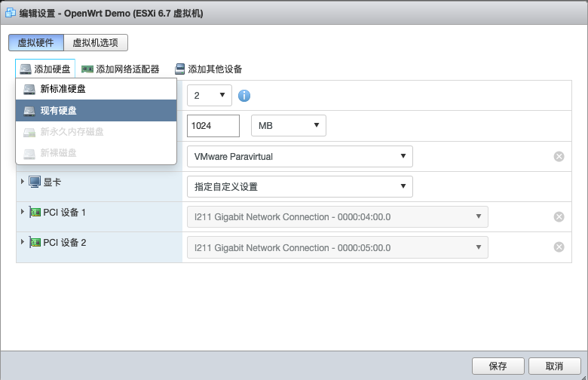588x380 pixels.
Task: Open the PCI 设备 2 I211 dropdown
Action: [x=338, y=247]
